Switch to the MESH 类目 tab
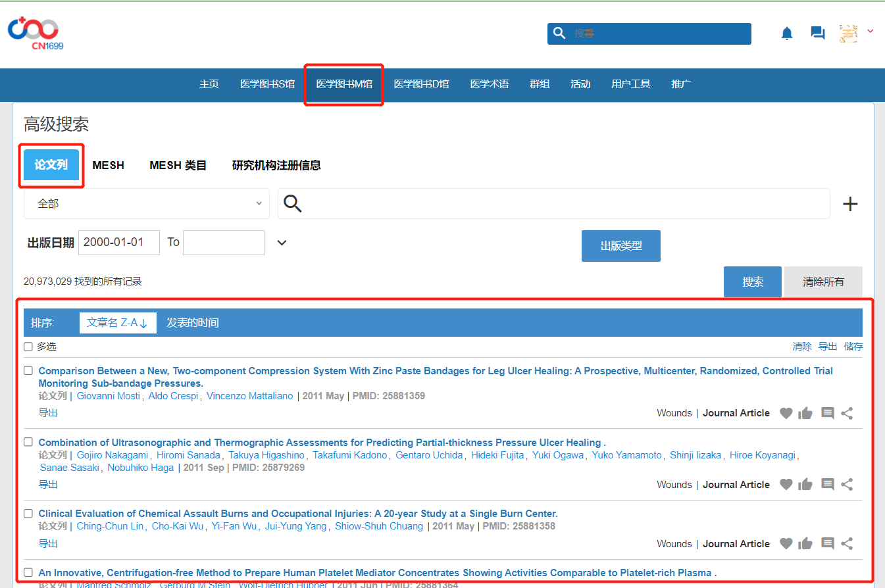885x588 pixels. [x=178, y=166]
